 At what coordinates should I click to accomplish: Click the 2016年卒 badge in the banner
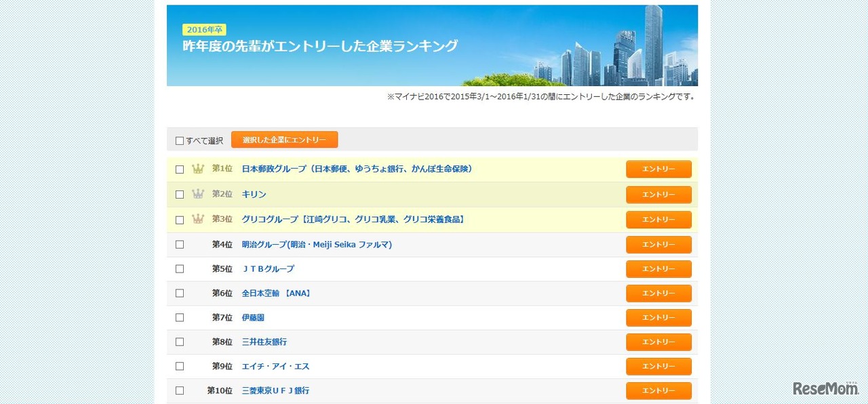[x=205, y=29]
